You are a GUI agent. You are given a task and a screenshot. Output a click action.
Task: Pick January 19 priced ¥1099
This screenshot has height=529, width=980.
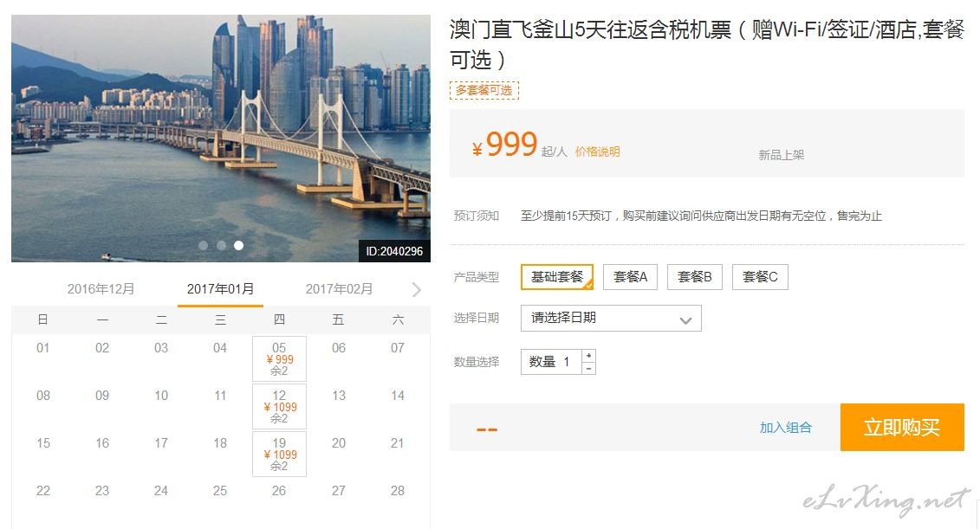[x=279, y=454]
